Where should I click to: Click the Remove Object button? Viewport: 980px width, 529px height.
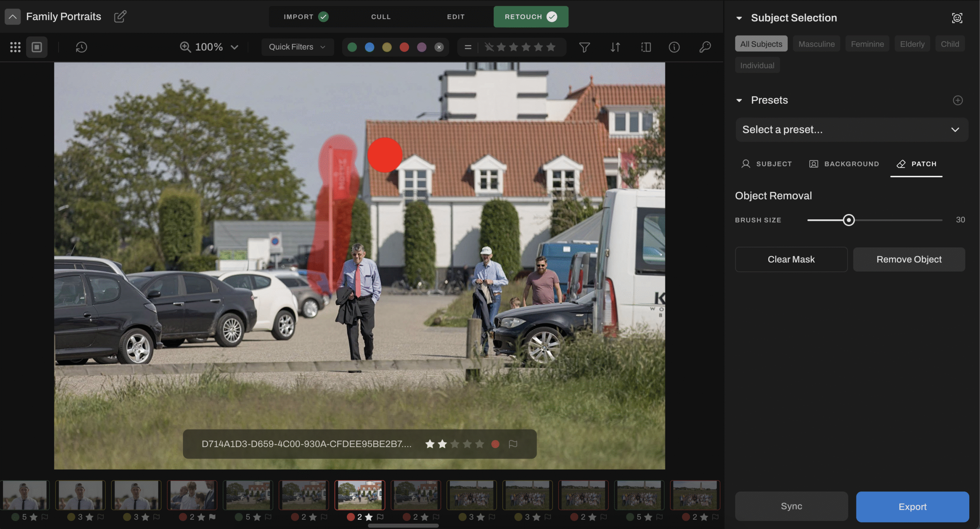click(909, 259)
